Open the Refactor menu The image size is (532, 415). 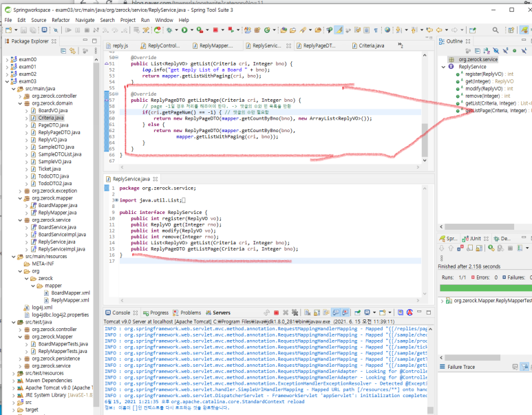tap(61, 20)
